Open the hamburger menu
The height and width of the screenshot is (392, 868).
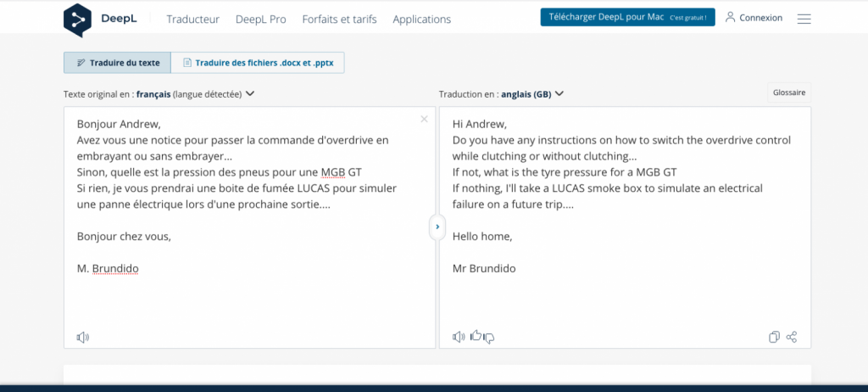[x=804, y=19]
